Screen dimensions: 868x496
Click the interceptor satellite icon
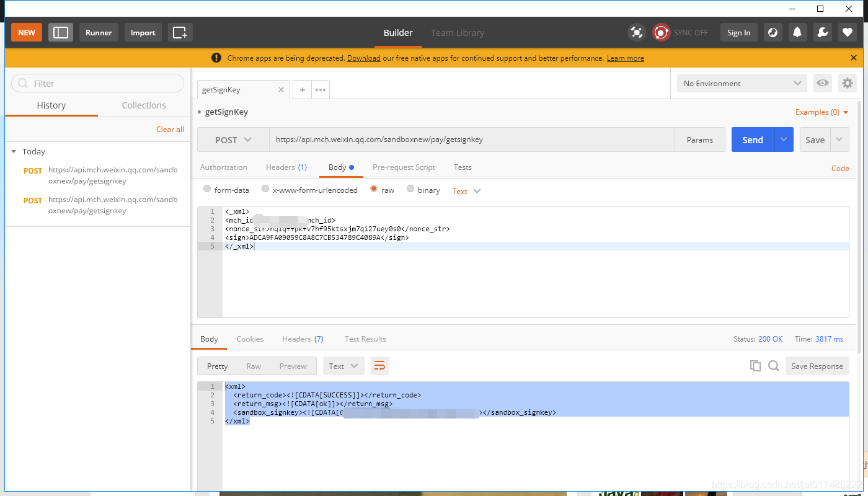(636, 32)
